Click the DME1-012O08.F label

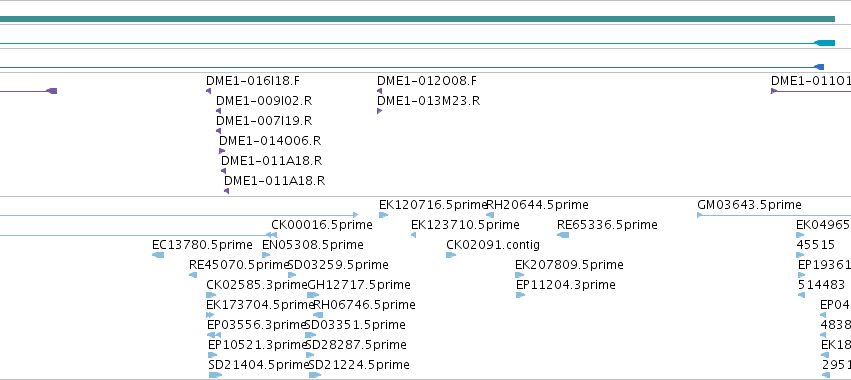tap(427, 81)
